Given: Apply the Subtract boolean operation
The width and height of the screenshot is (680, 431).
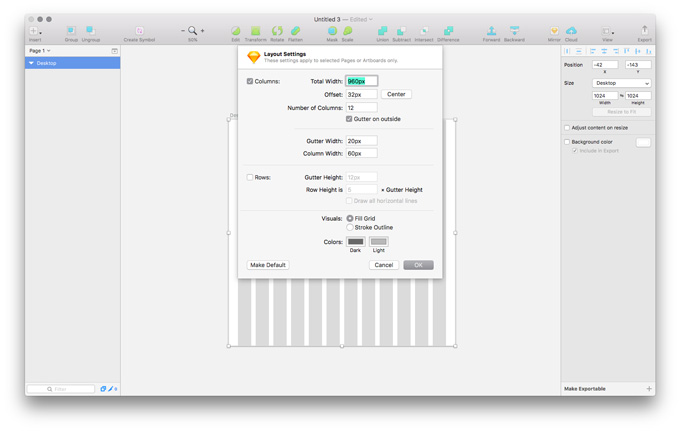Looking at the screenshot, I should (402, 31).
